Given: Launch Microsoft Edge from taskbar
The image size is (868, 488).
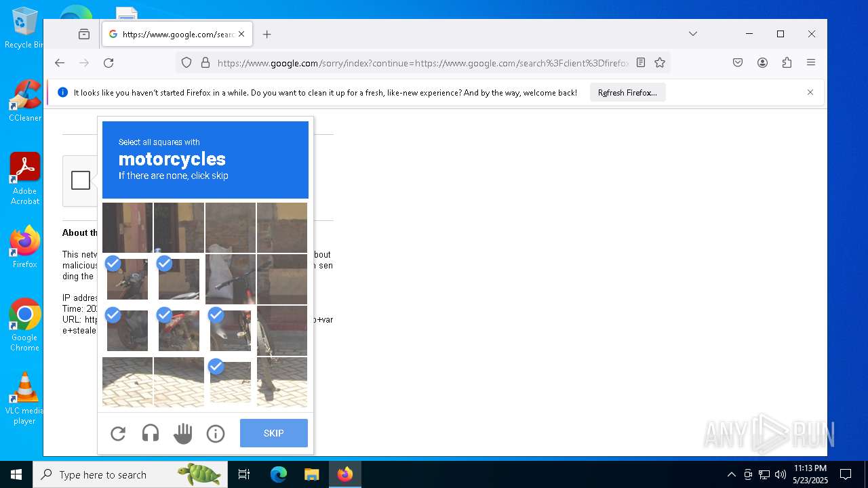Looking at the screenshot, I should pyautogui.click(x=279, y=474).
